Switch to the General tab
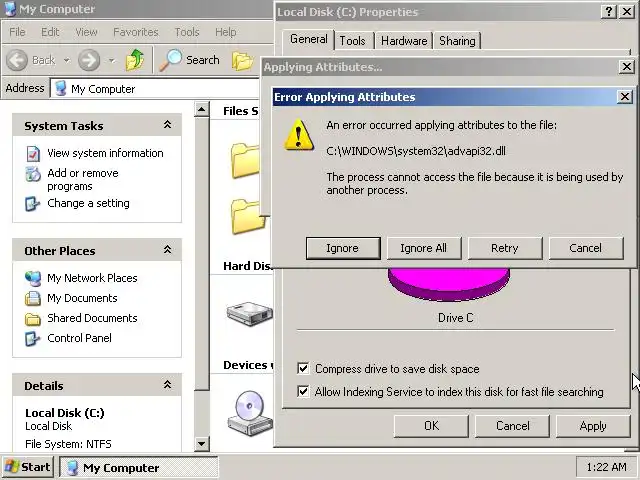640x480 pixels. 309,40
